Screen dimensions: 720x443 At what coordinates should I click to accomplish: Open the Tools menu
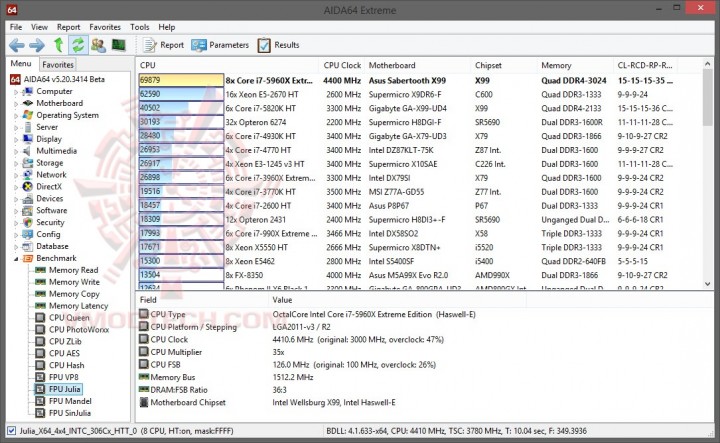[x=140, y=27]
